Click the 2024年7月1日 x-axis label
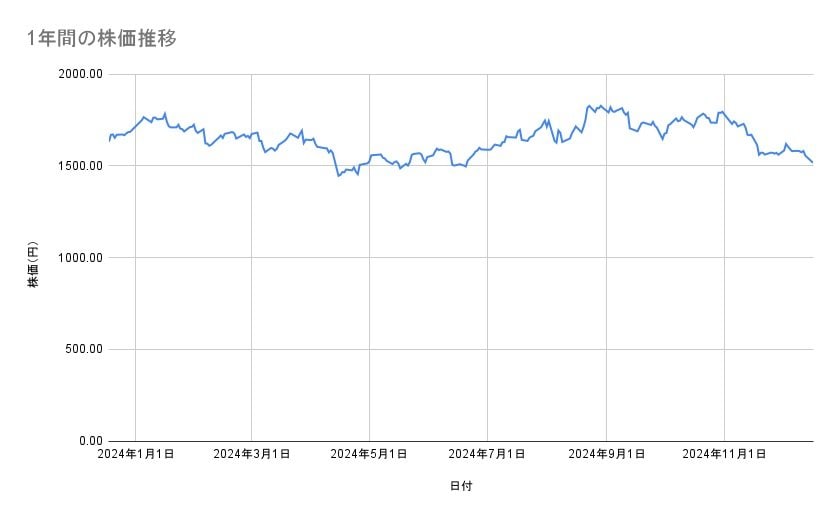Viewport: 839px width, 519px height. click(487, 454)
